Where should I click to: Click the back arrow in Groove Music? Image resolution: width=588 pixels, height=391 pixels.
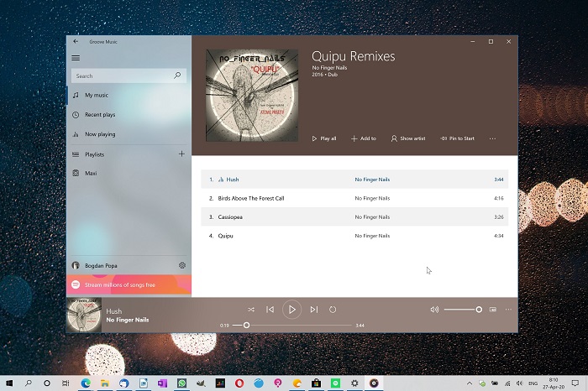(76, 42)
